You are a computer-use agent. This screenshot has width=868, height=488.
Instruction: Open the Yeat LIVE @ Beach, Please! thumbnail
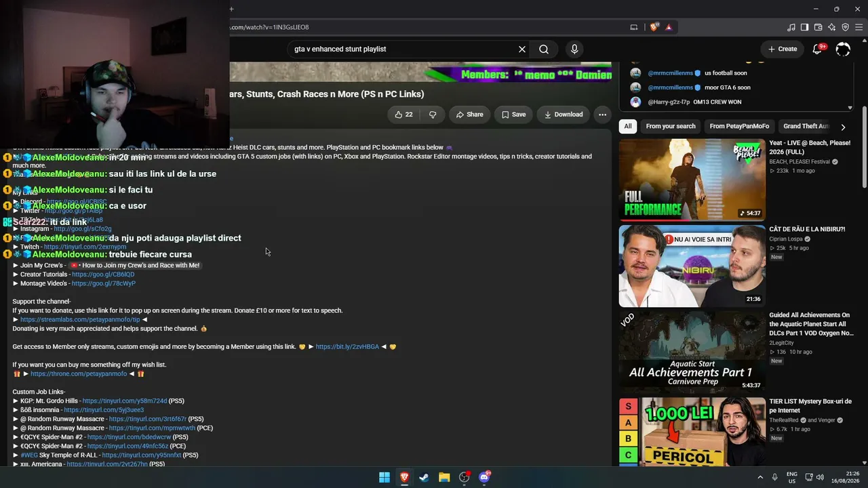(692, 180)
